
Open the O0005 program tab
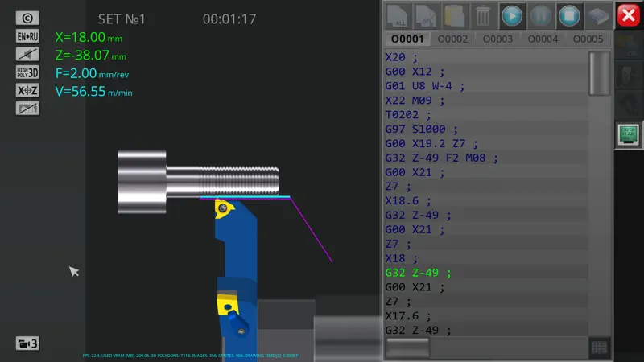[x=588, y=39]
